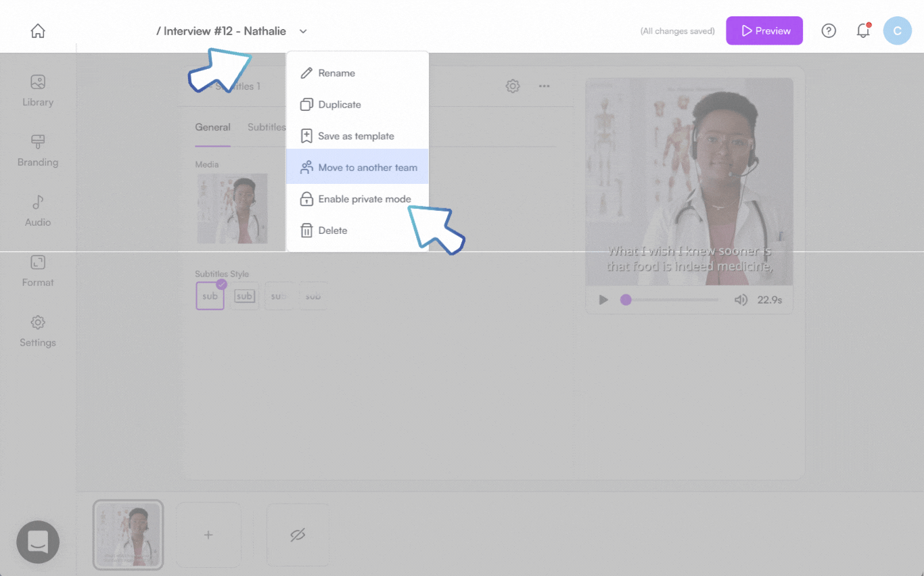
Task: Open Settings in the left sidebar
Action: 38,331
